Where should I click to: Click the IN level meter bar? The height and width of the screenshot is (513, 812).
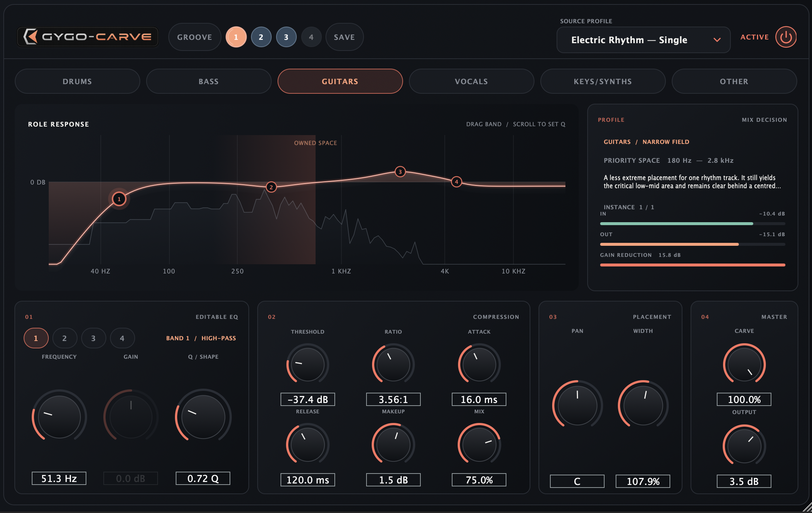[x=692, y=224]
